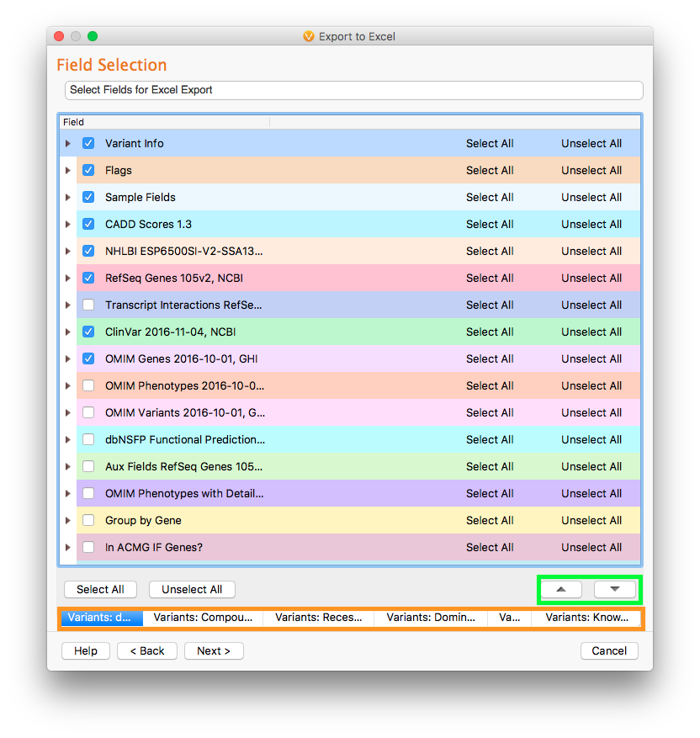The image size is (700, 738).
Task: Toggle the Sample Fields checkbox
Action: coord(88,197)
